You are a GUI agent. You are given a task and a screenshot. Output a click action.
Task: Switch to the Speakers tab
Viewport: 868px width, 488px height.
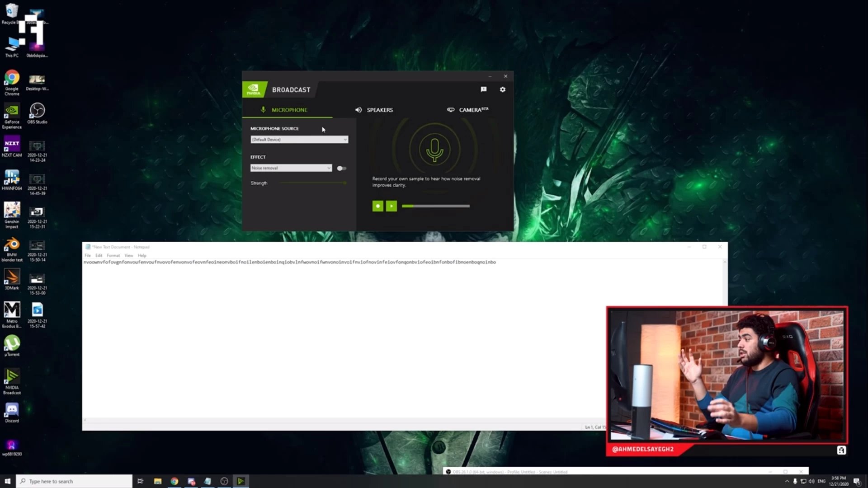click(x=374, y=110)
